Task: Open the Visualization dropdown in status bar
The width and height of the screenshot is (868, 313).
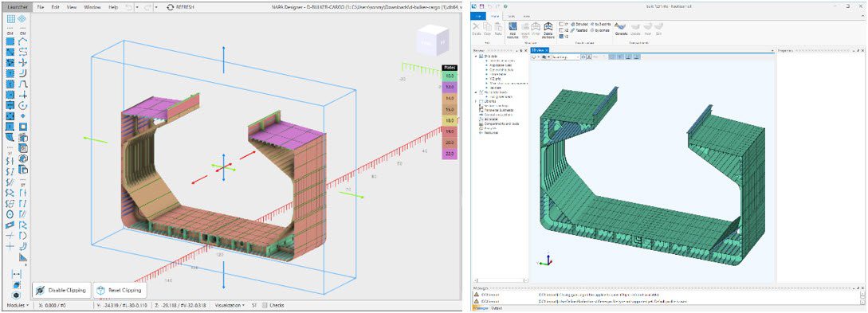Action: pos(230,305)
